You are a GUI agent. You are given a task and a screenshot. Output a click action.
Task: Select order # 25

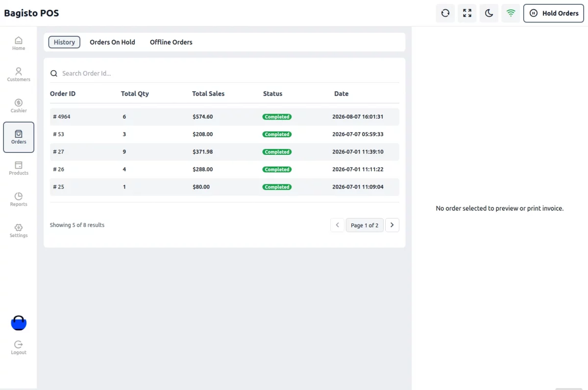pyautogui.click(x=224, y=187)
